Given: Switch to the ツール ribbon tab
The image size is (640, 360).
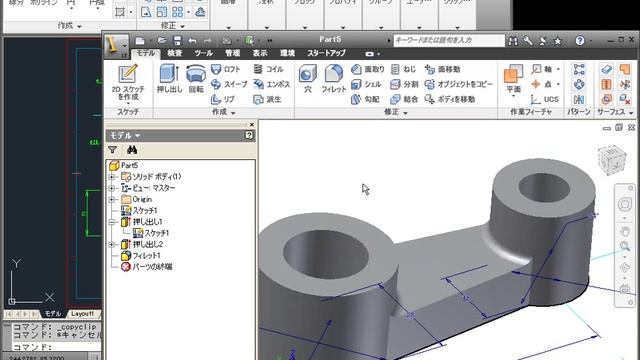Looking at the screenshot, I should point(203,53).
